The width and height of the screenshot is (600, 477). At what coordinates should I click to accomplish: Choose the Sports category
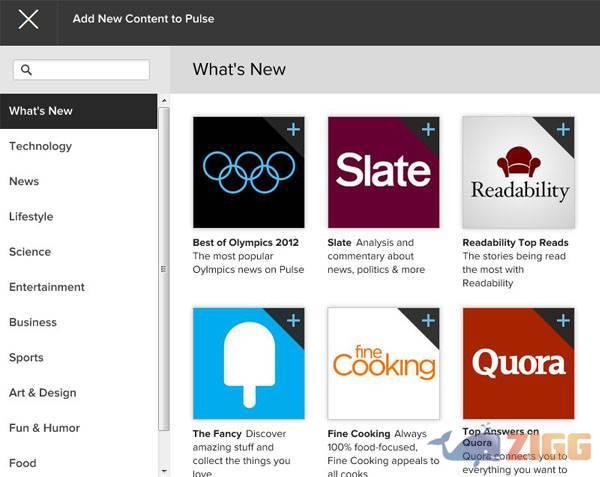pyautogui.click(x=78, y=357)
